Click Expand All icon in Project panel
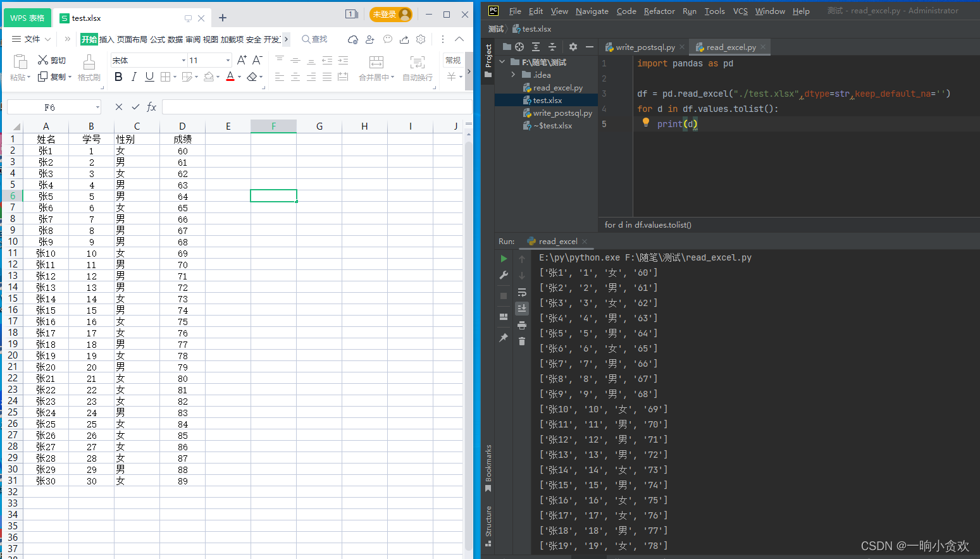Viewport: 980px width, 559px height. pos(536,47)
